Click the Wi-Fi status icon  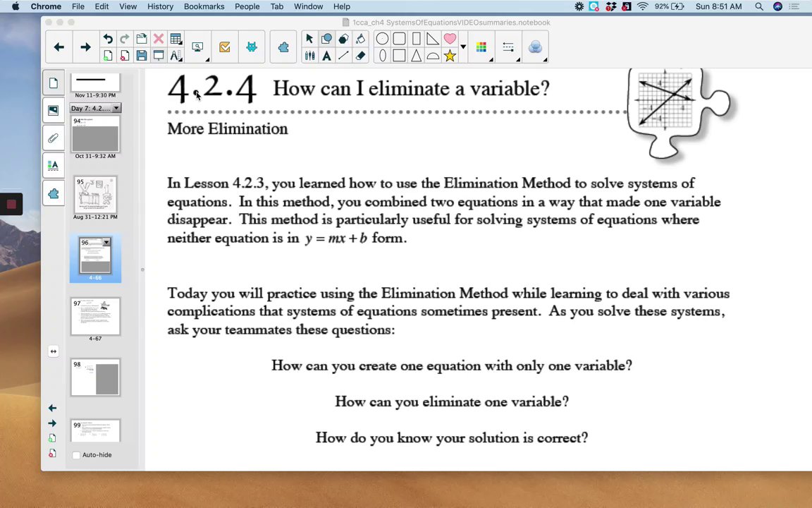pyautogui.click(x=643, y=6)
